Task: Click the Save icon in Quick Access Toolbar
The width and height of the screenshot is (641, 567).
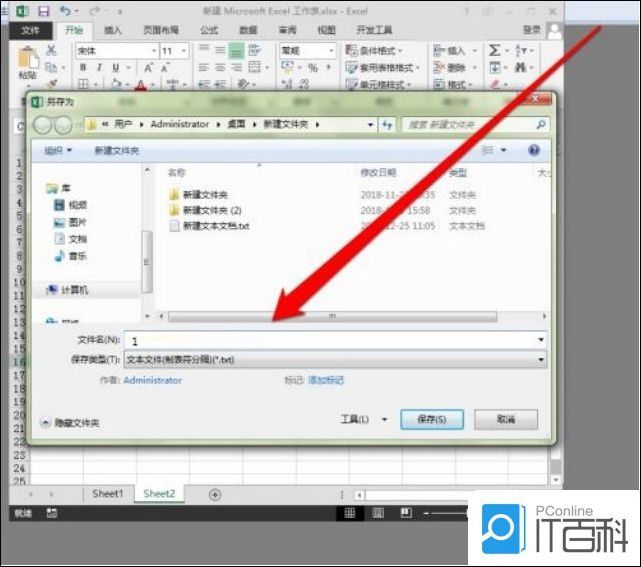Action: (x=44, y=11)
